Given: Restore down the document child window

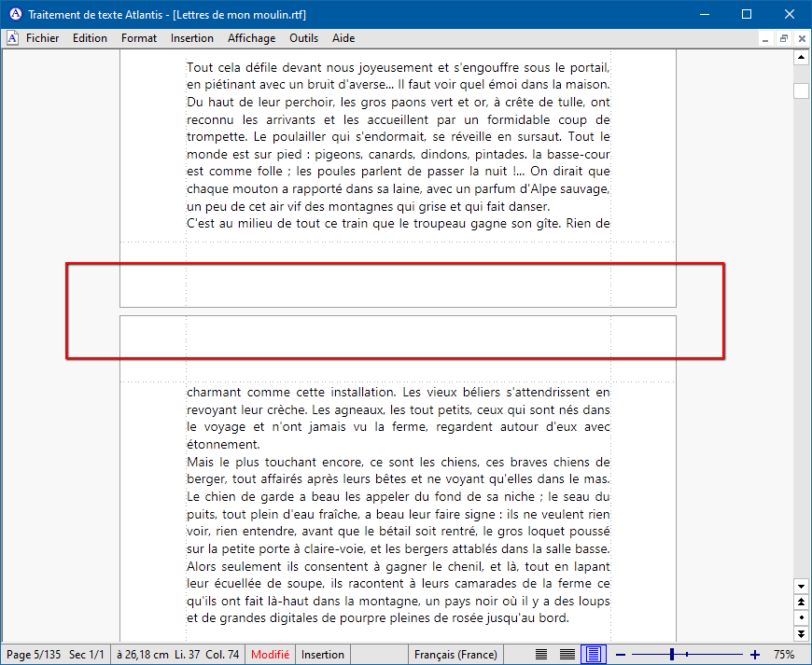Looking at the screenshot, I should tap(783, 39).
